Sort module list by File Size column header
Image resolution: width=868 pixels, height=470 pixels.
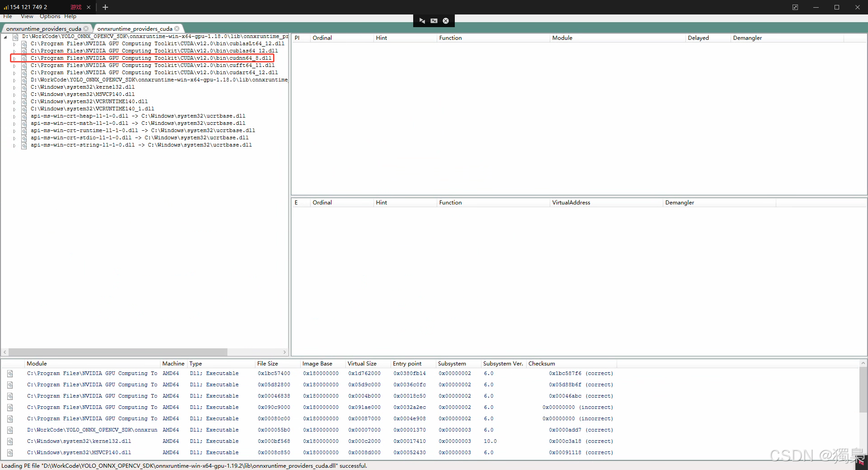click(x=278, y=364)
